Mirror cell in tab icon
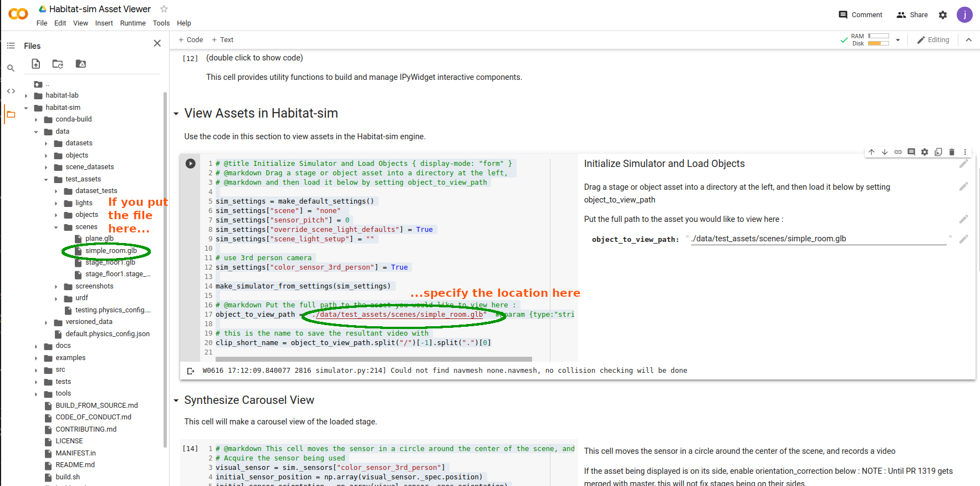Image resolution: width=980 pixels, height=486 pixels. tap(938, 152)
